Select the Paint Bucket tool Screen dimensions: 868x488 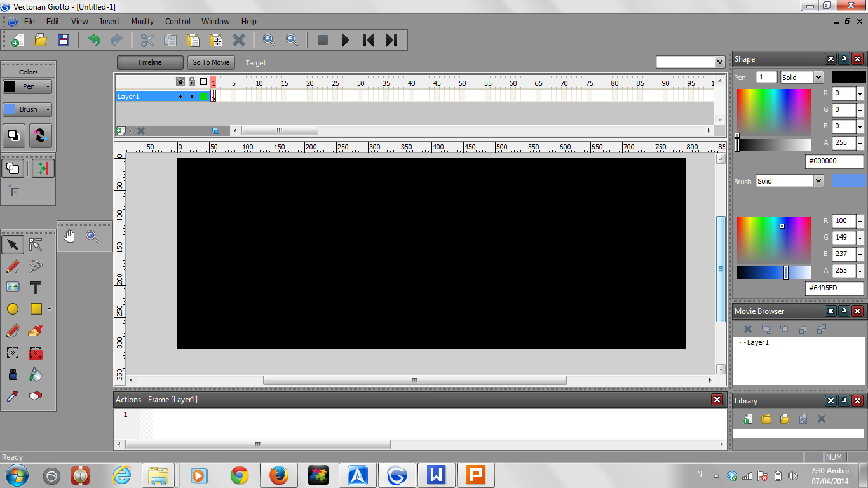35,374
